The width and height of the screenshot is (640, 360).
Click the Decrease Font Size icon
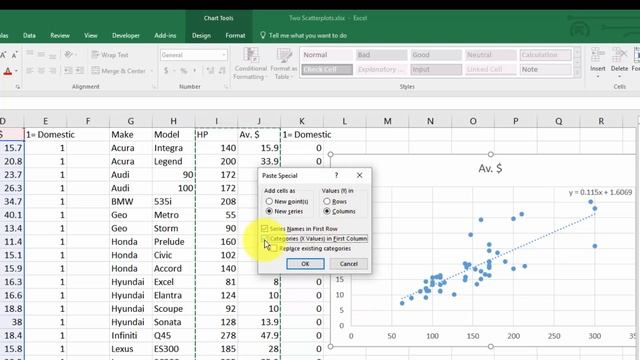15,55
